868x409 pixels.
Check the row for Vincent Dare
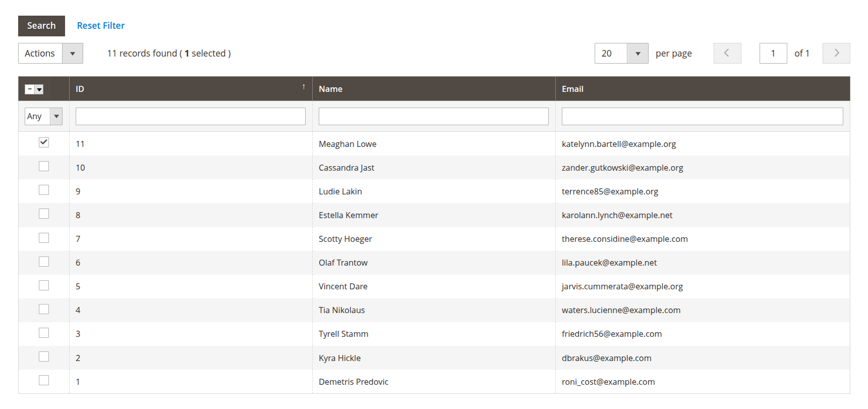pyautogui.click(x=44, y=285)
